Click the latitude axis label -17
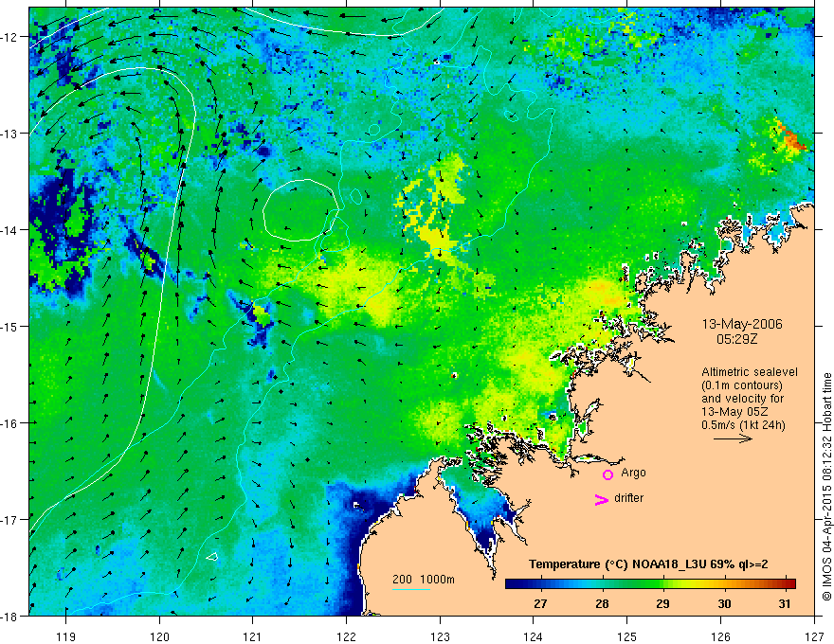 click(9, 520)
